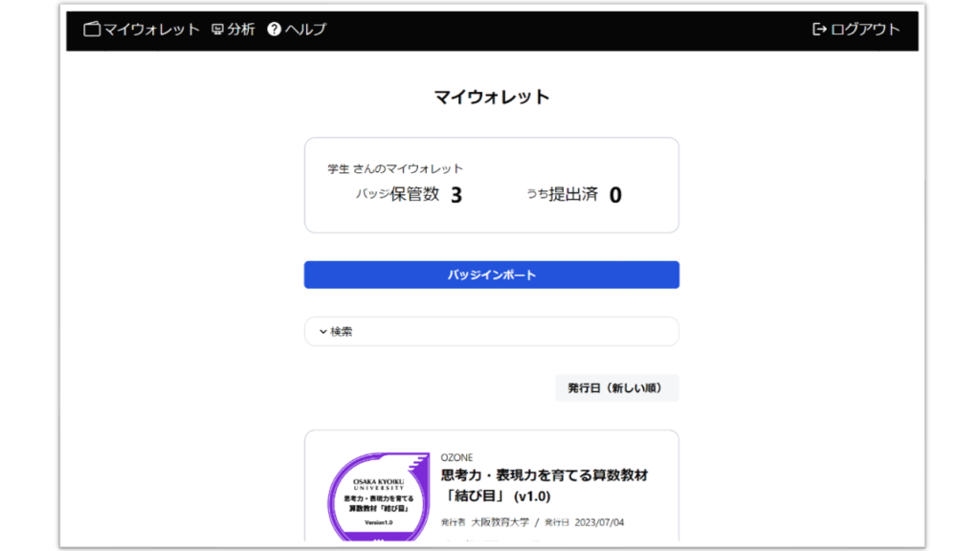Image resolution: width=980 pixels, height=551 pixels.
Task: Click the issue date 2023/07/04
Action: coord(599,522)
